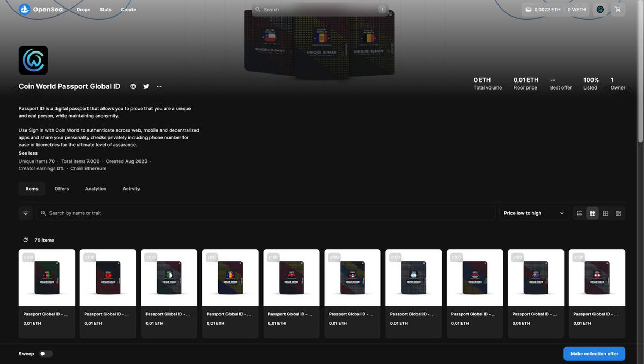Viewport: 644px width, 364px height.
Task: Toggle the Sweep switch
Action: [x=46, y=354]
